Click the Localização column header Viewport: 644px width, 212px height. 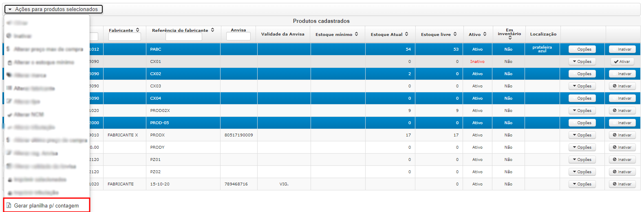point(543,34)
